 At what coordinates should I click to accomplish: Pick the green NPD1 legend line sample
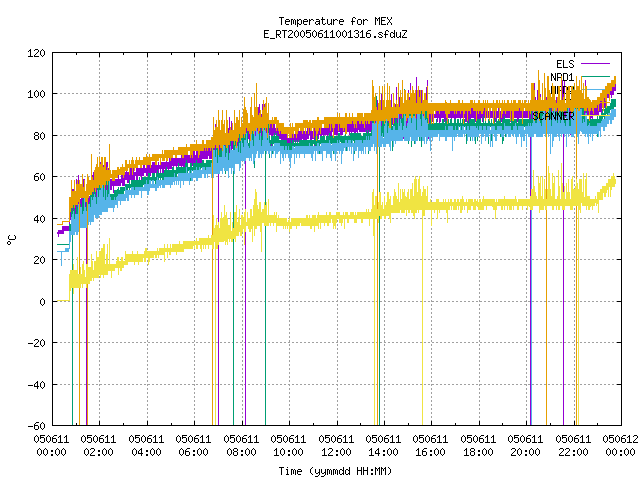pos(595,76)
